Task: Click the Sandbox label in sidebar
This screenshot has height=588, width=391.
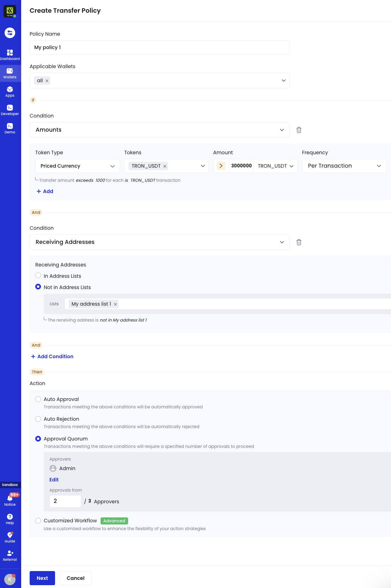Action: (x=10, y=485)
